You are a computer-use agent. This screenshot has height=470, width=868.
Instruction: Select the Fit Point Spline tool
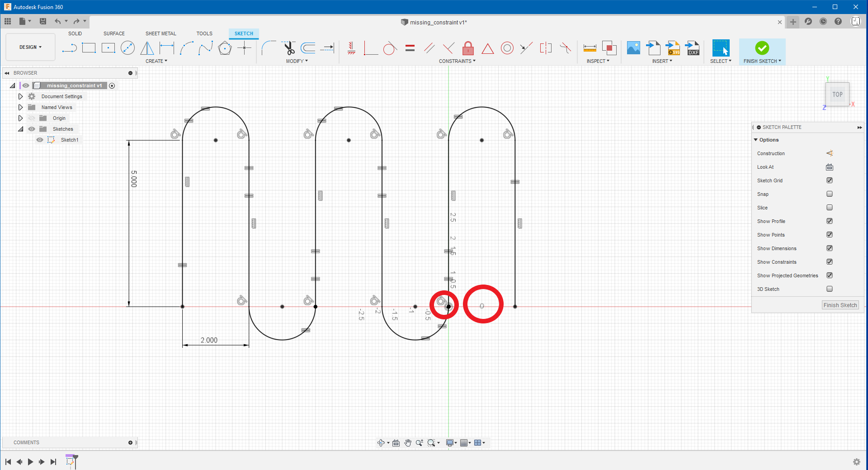click(x=206, y=48)
